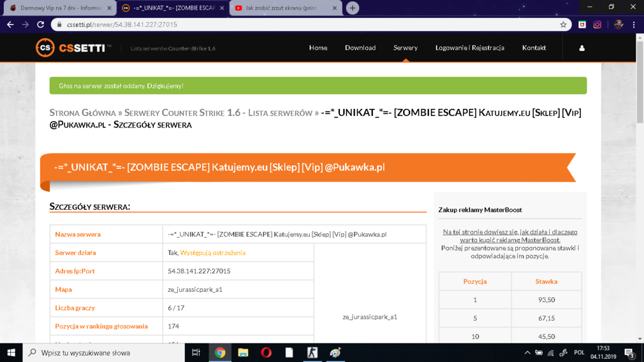Open Chrome's three-dot menu
Viewport: 644px width, 362px height.
pos(634,24)
